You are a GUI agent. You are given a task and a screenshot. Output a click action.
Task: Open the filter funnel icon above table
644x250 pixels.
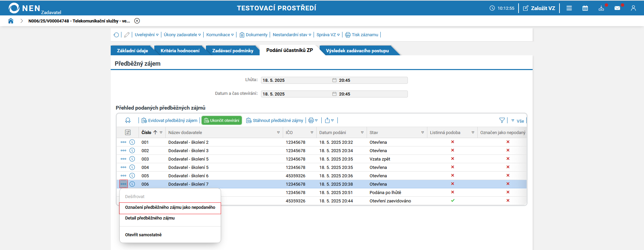coord(502,120)
